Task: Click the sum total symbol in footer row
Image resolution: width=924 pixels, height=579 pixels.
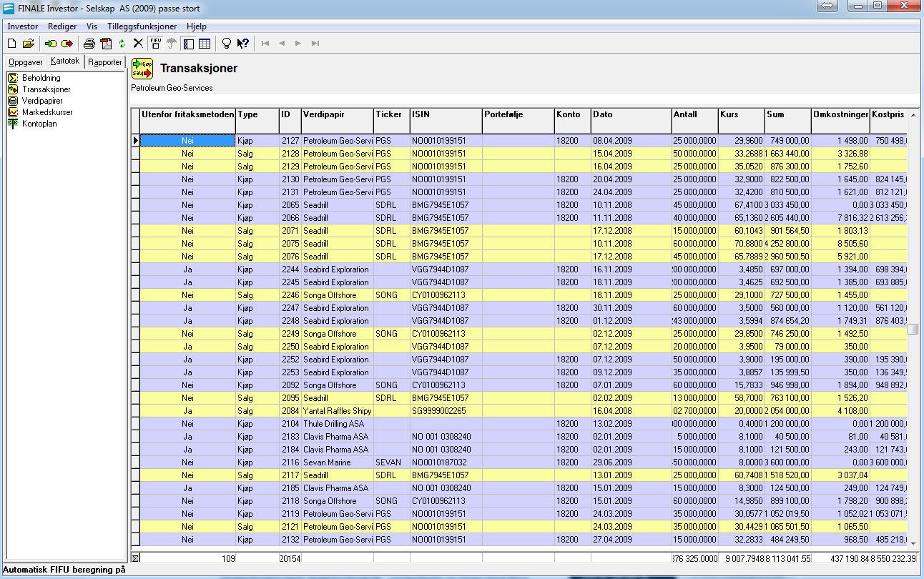Action: coord(136,558)
